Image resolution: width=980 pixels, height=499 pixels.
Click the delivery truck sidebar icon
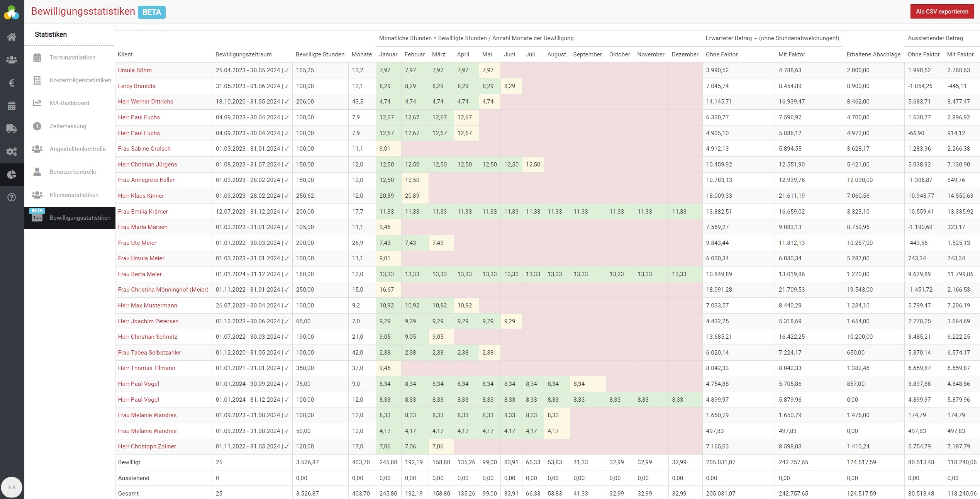pyautogui.click(x=12, y=129)
